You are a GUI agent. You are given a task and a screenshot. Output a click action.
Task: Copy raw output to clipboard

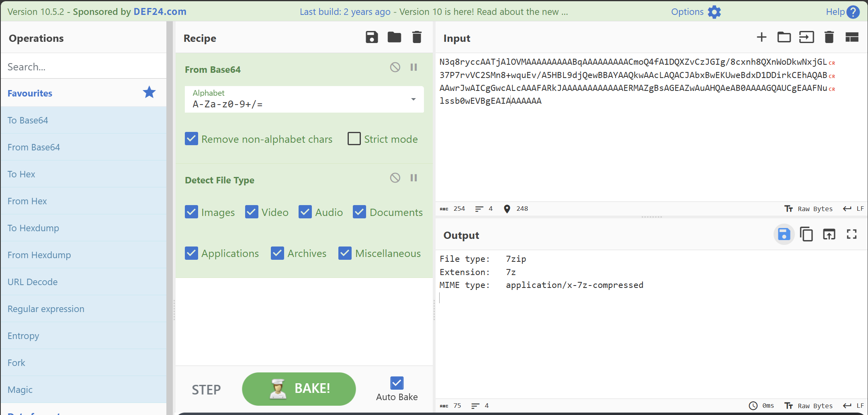(806, 234)
